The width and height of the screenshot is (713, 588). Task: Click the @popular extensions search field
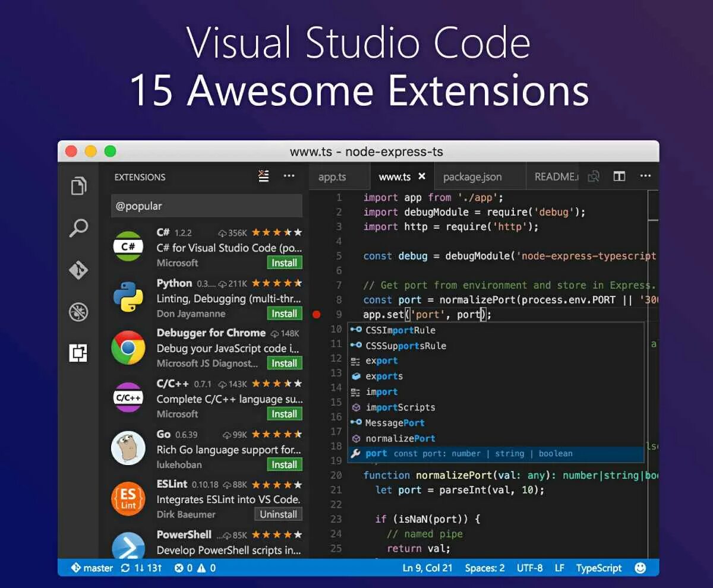point(207,206)
